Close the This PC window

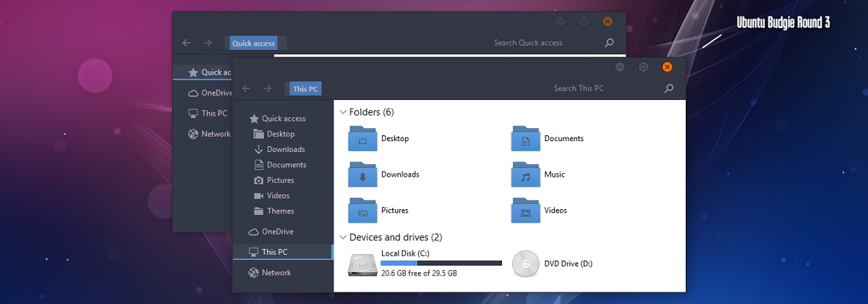[667, 67]
